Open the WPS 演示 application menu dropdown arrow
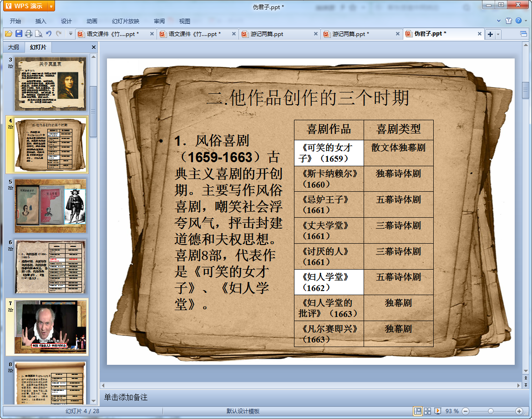Viewport: 532px width, 419px height. [x=51, y=6]
